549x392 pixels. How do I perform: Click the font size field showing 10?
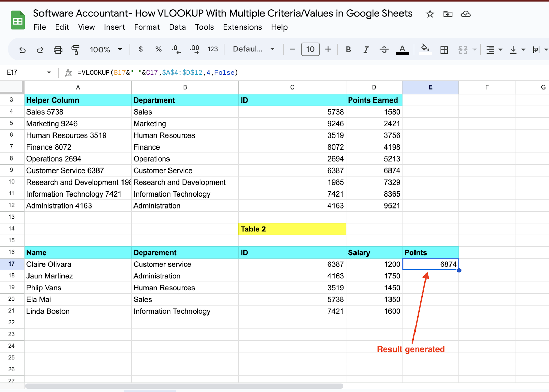click(310, 49)
